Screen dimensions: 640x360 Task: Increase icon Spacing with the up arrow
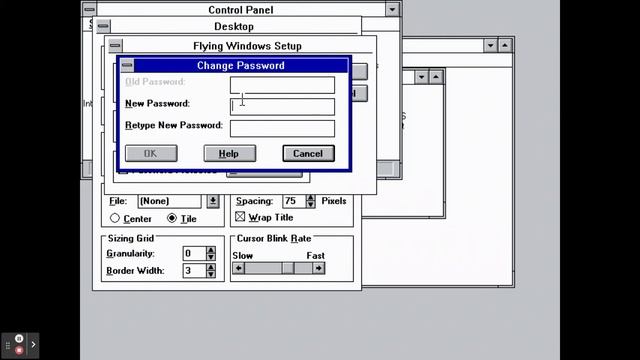pos(311,198)
